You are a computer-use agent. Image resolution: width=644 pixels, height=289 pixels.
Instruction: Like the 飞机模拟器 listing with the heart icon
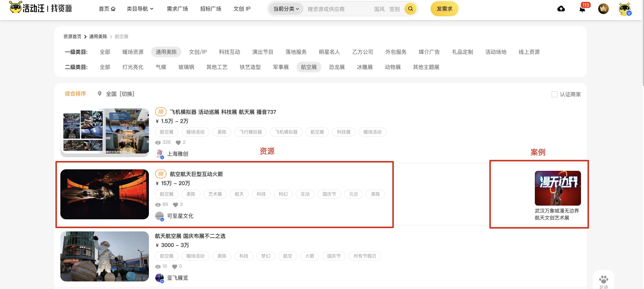(178, 143)
